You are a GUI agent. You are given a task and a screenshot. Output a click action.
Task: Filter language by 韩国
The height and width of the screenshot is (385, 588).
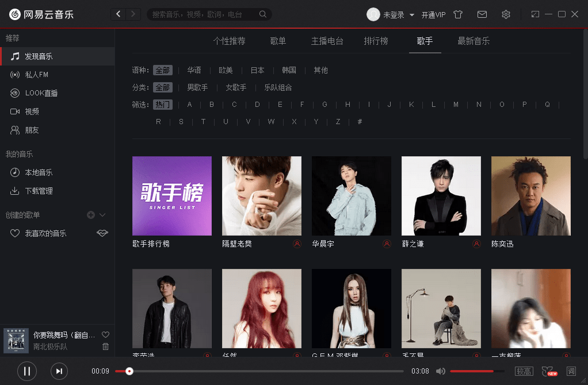click(289, 70)
